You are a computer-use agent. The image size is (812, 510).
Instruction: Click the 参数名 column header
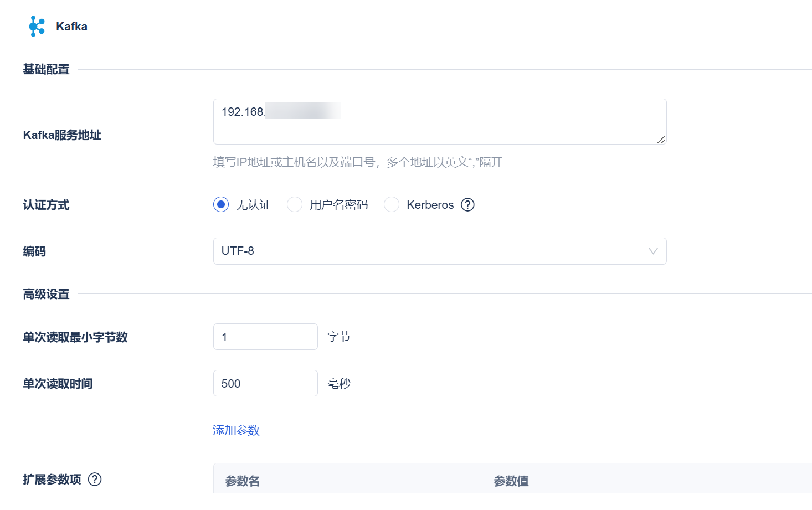pyautogui.click(x=243, y=481)
